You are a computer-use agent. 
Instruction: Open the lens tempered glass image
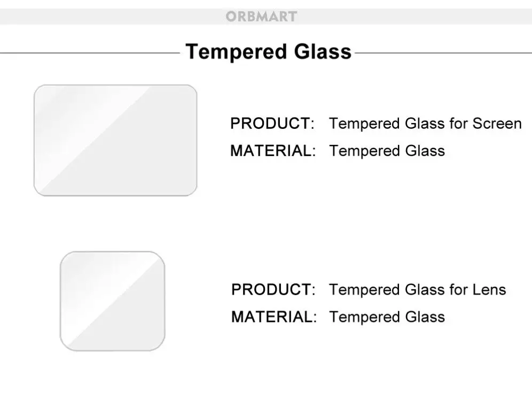(x=113, y=301)
